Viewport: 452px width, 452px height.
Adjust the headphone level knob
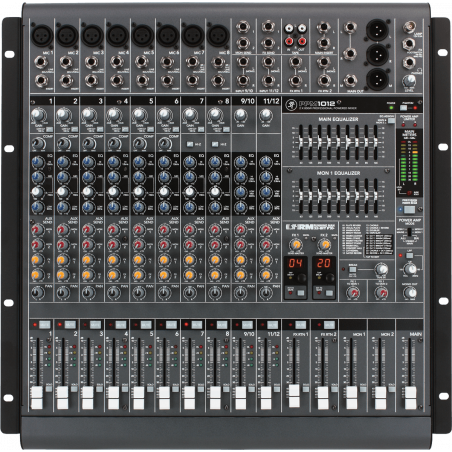point(409,81)
